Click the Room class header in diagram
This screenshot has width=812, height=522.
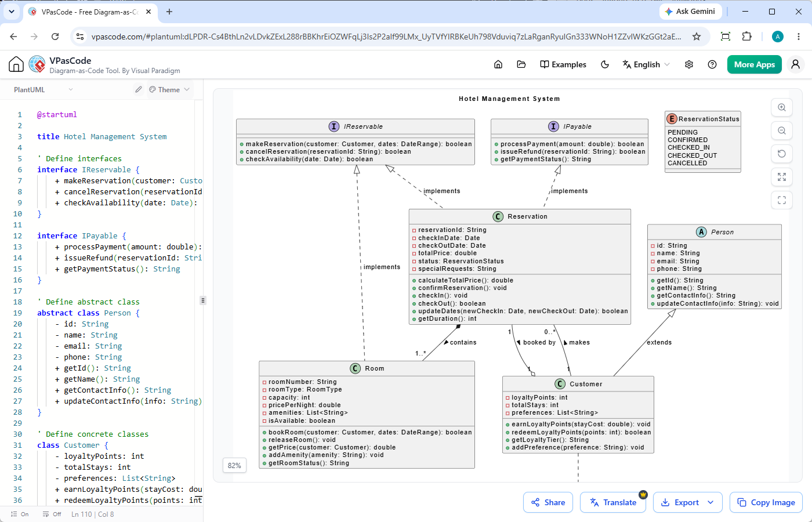click(x=367, y=368)
